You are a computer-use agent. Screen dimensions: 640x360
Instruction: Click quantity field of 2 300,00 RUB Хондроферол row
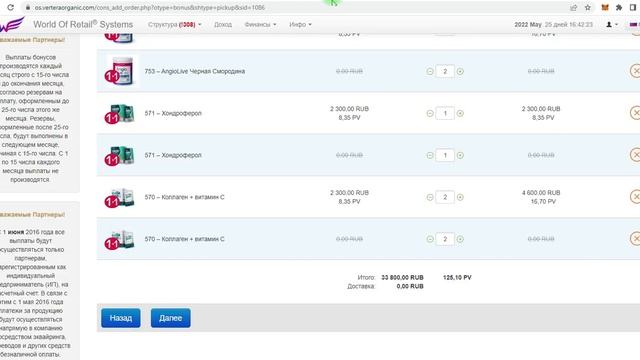pyautogui.click(x=445, y=113)
